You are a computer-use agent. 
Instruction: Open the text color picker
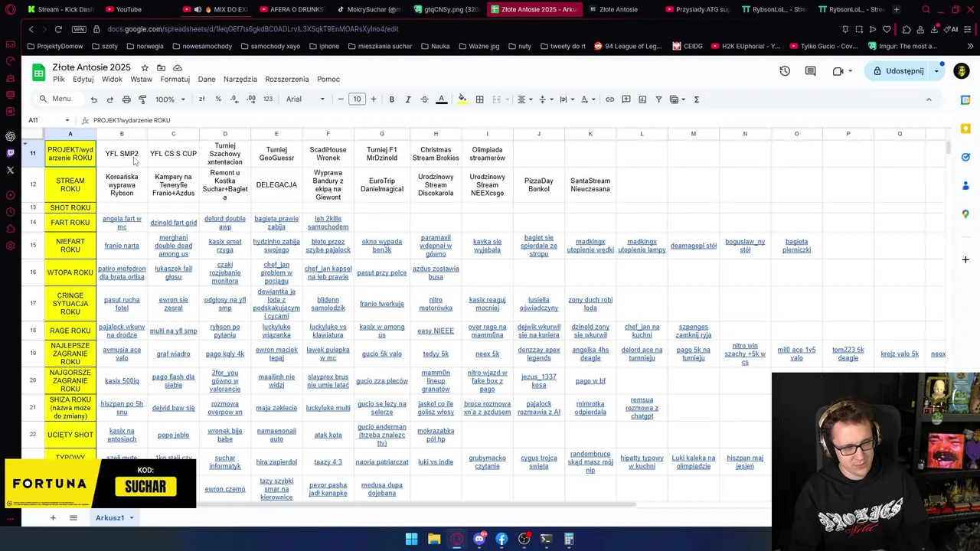[x=442, y=99]
